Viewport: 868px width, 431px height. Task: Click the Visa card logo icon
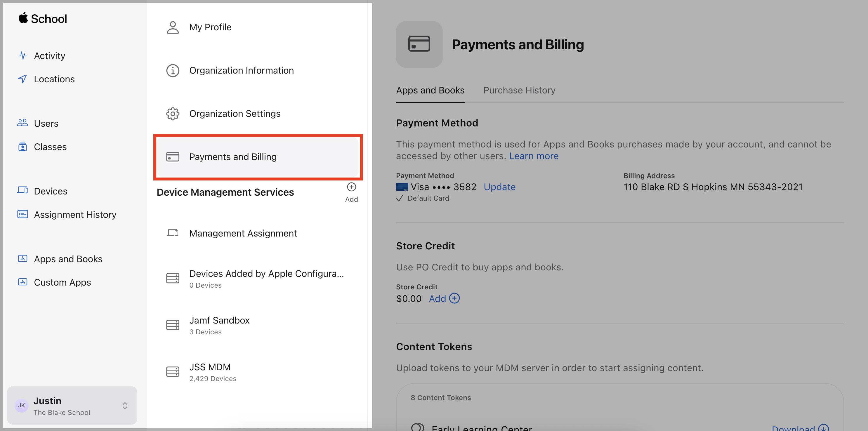[x=402, y=187]
